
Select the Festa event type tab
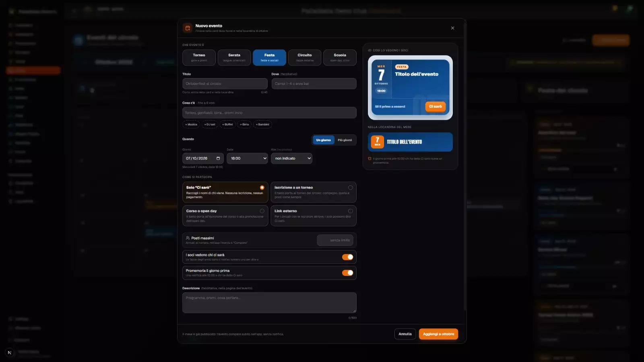click(269, 58)
